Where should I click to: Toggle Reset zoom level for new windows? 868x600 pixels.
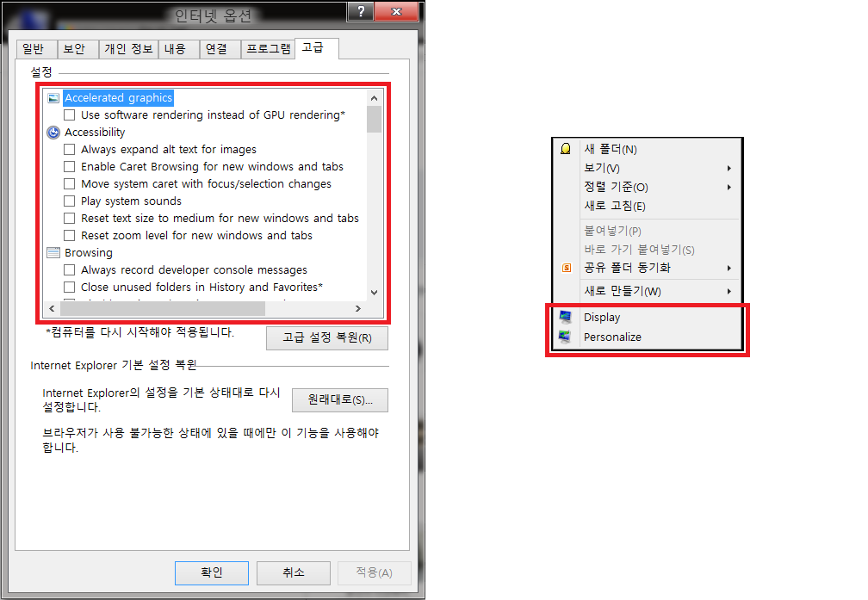pyautogui.click(x=69, y=235)
